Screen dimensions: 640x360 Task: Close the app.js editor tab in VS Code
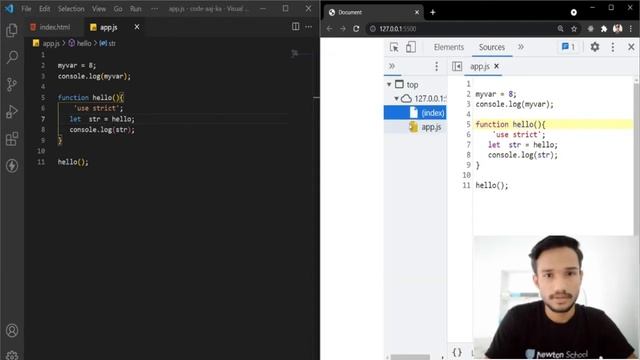pyautogui.click(x=137, y=27)
